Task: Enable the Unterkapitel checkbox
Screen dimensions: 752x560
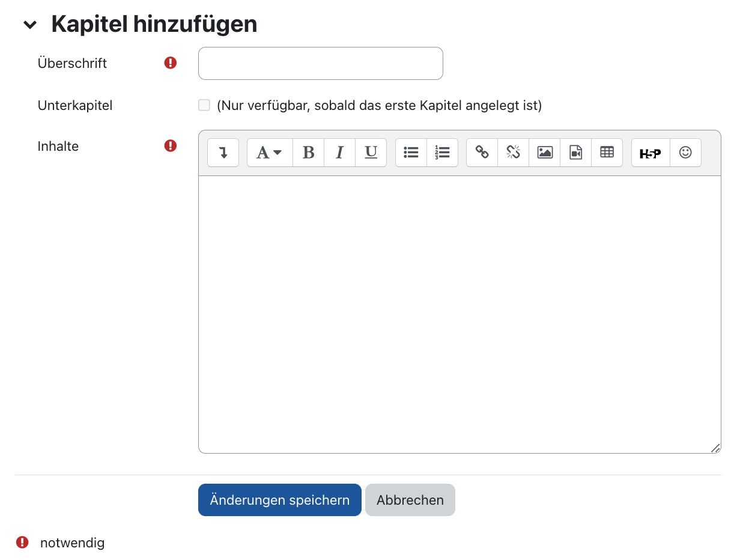Action: tap(204, 105)
